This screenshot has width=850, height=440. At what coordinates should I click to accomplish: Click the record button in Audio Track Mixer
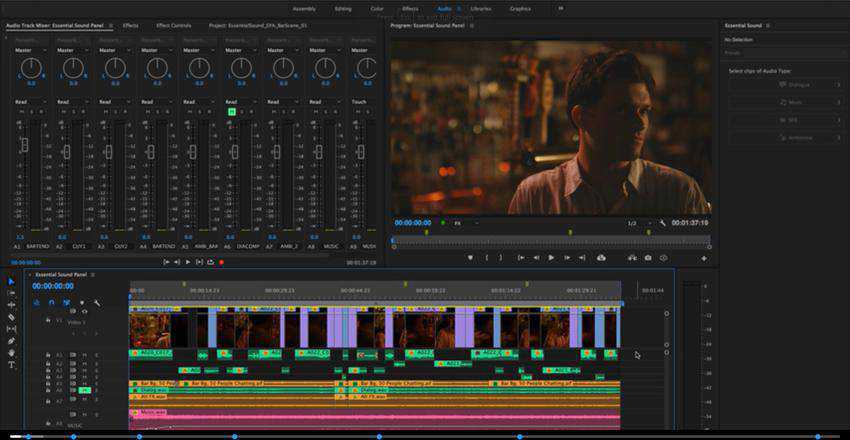[221, 262]
